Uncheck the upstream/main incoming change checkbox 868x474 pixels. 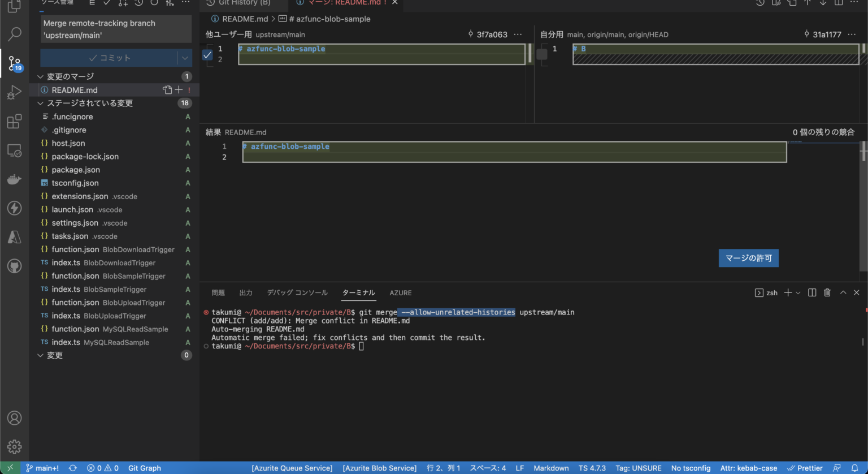point(207,55)
